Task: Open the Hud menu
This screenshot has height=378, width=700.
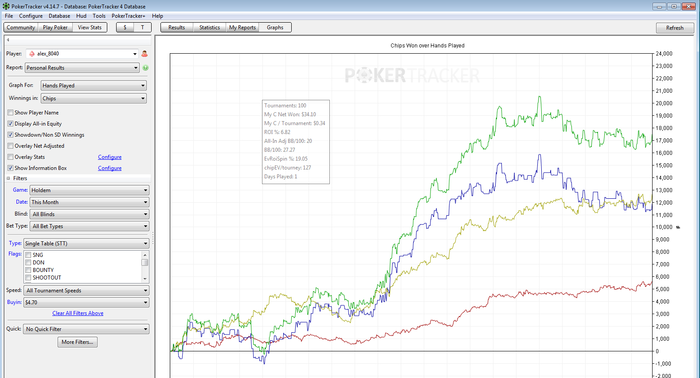Action: (x=81, y=16)
